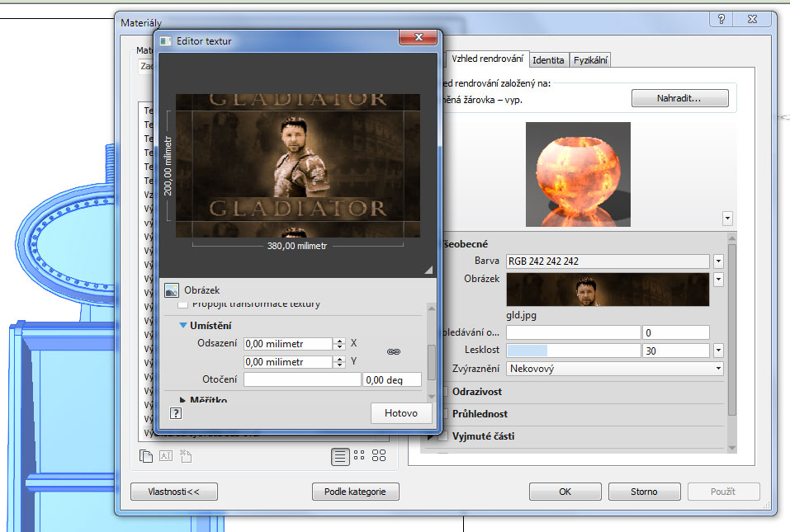Click the duplicate material icon below the list
Image resolution: width=790 pixels, height=532 pixels.
coord(146,455)
